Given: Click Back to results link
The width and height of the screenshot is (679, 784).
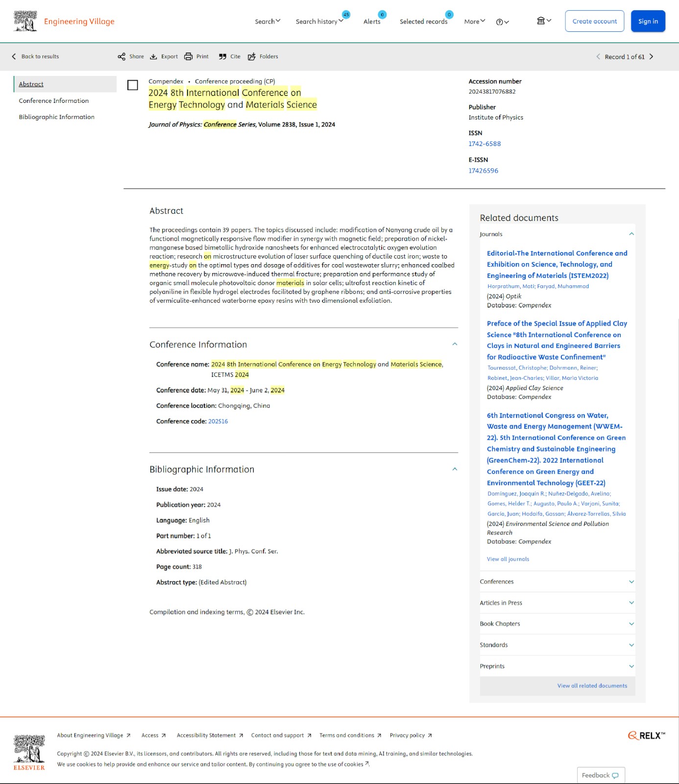Looking at the screenshot, I should click(x=40, y=56).
